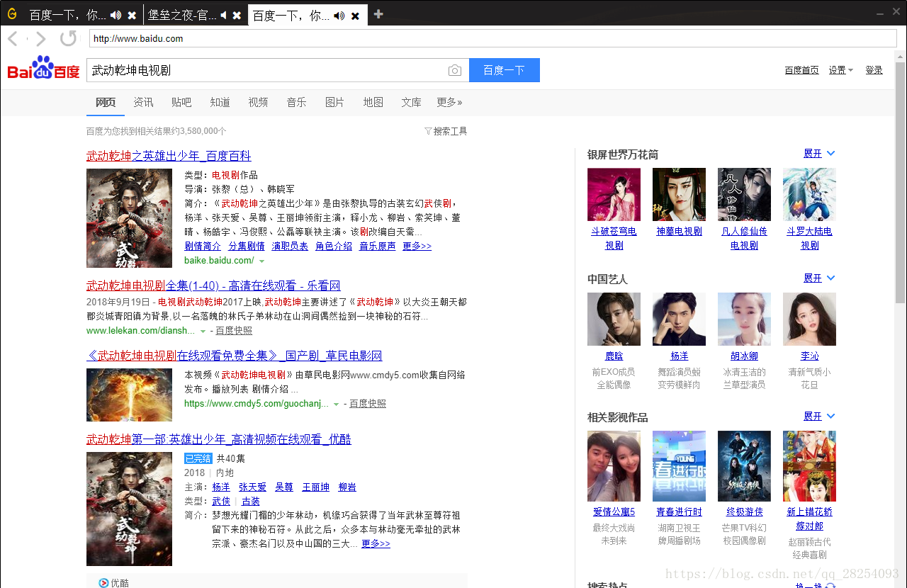This screenshot has height=588, width=907.
Task: Select the 知道 search category
Action: pos(220,102)
